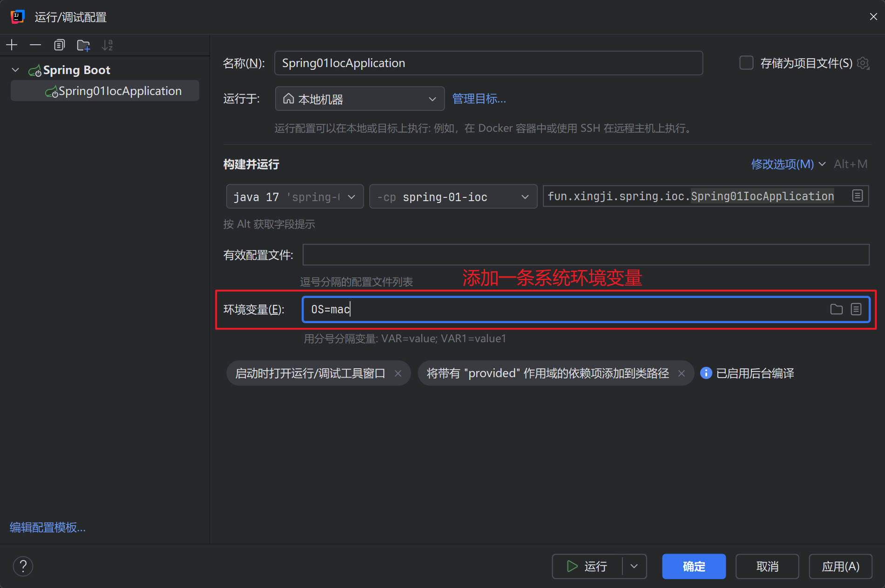Click the browse folder icon in environment variables field
The width and height of the screenshot is (885, 588).
pos(836,309)
